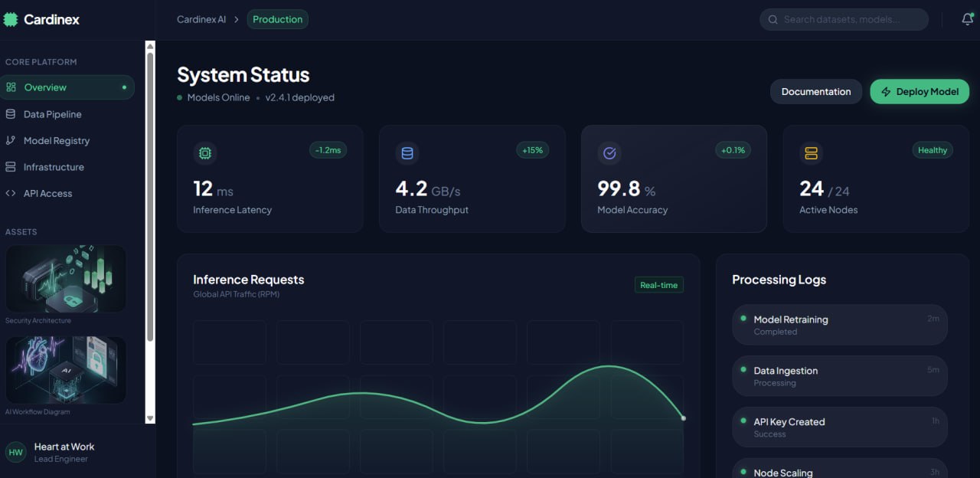The height and width of the screenshot is (478, 980).
Task: Navigate to API Access
Action: coord(67,193)
